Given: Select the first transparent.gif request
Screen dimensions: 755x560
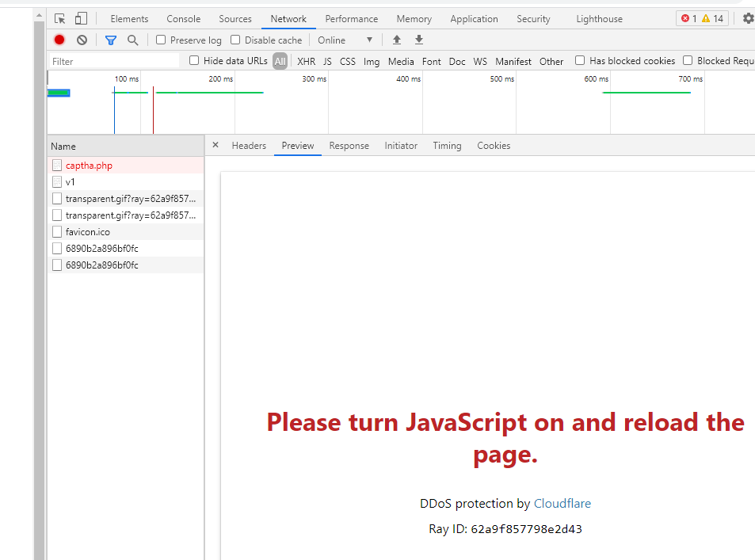Looking at the screenshot, I should point(126,199).
